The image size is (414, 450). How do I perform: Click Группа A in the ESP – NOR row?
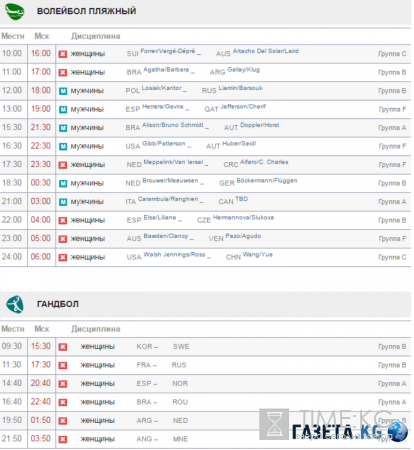tap(392, 384)
